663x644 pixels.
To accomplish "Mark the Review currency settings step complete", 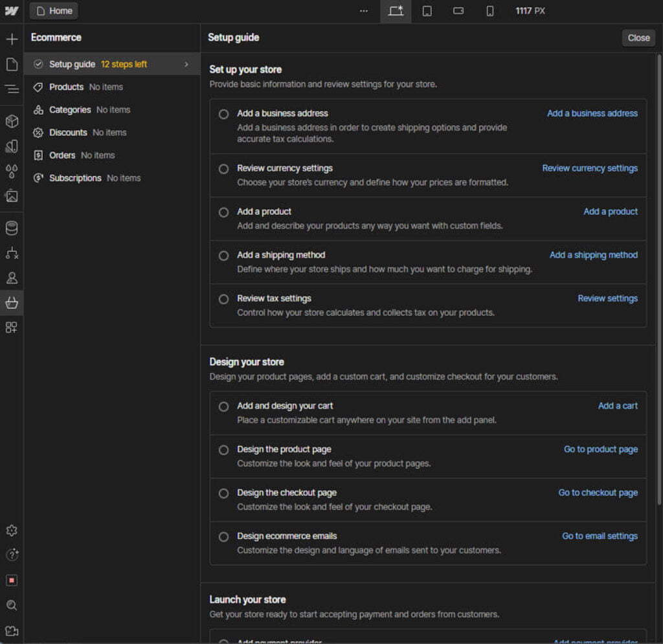I will [223, 169].
